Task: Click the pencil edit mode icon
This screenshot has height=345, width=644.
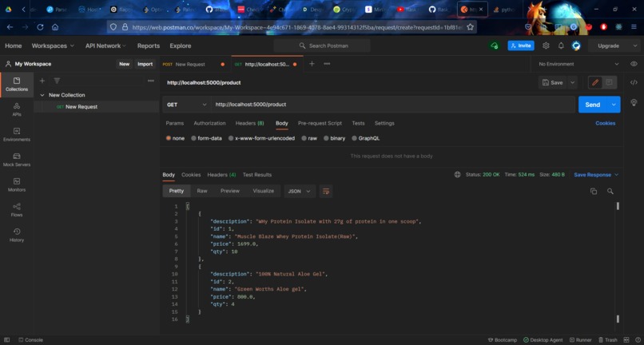Action: coord(595,82)
